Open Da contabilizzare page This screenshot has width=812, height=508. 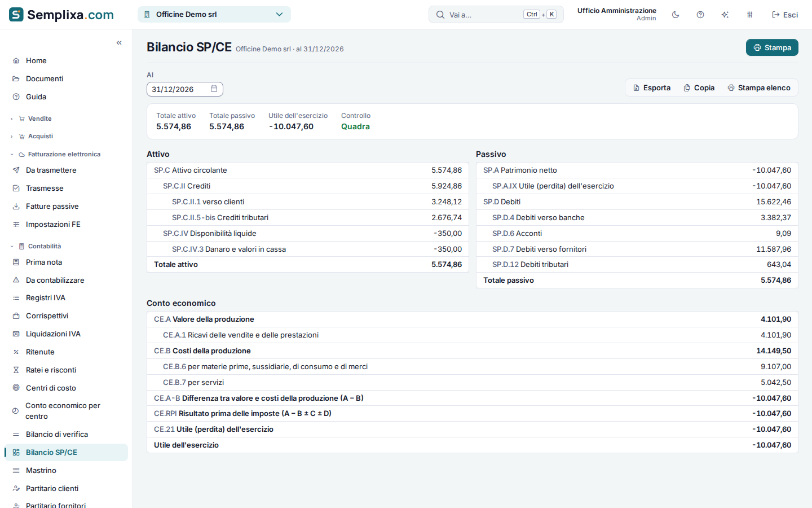pos(66,280)
